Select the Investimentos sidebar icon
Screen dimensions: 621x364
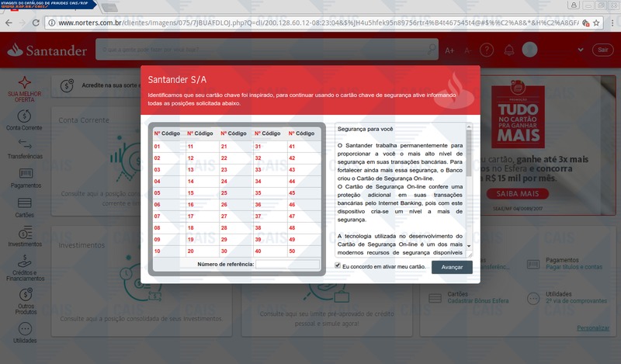click(x=25, y=233)
